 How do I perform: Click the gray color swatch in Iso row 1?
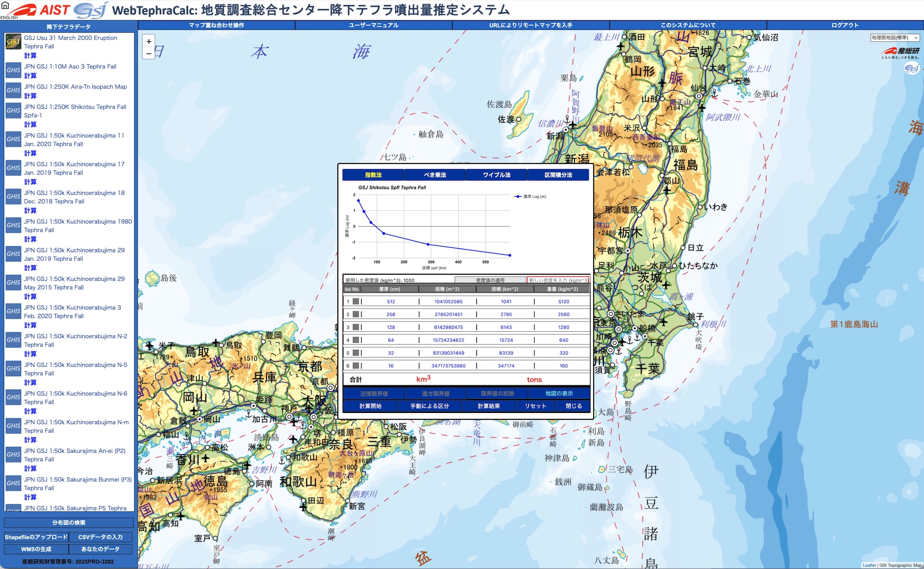[356, 301]
